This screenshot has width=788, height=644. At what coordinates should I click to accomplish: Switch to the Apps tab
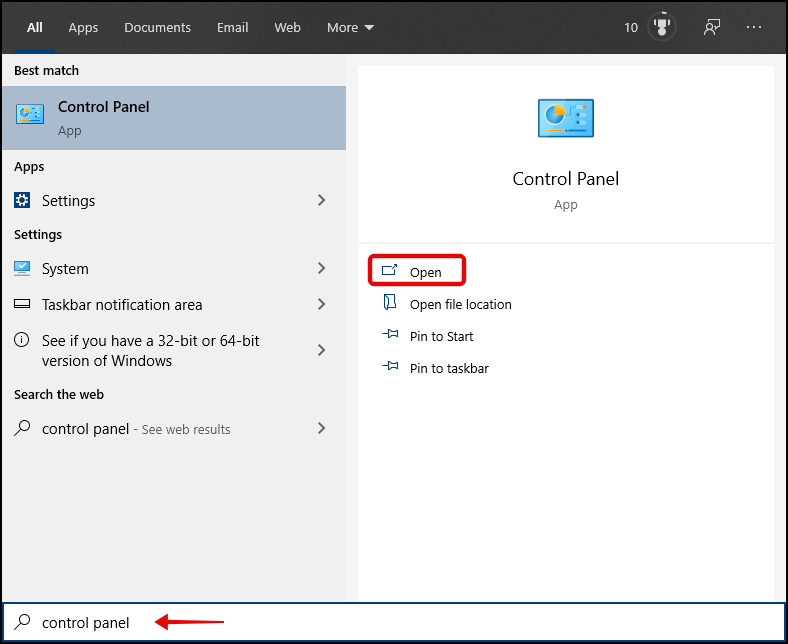[83, 28]
